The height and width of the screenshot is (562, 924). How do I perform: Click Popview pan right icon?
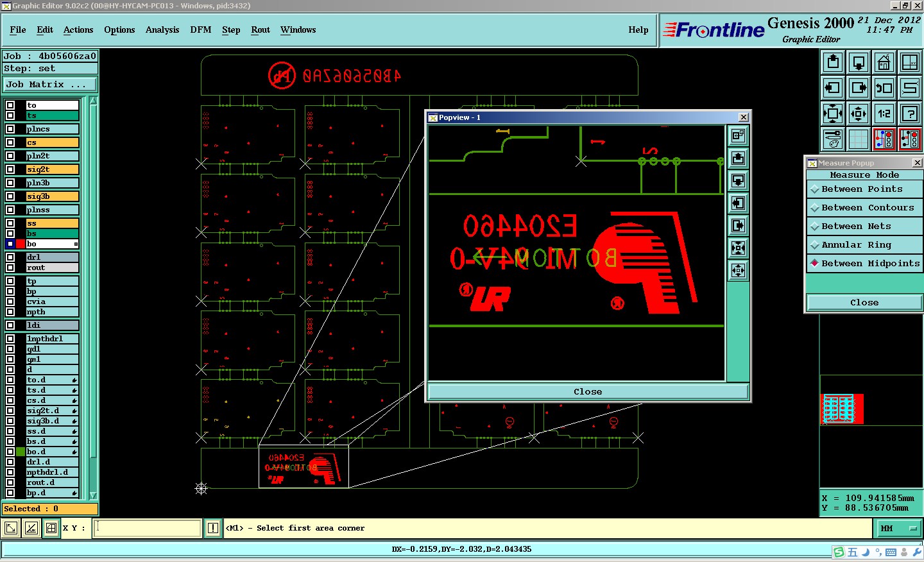click(x=738, y=225)
